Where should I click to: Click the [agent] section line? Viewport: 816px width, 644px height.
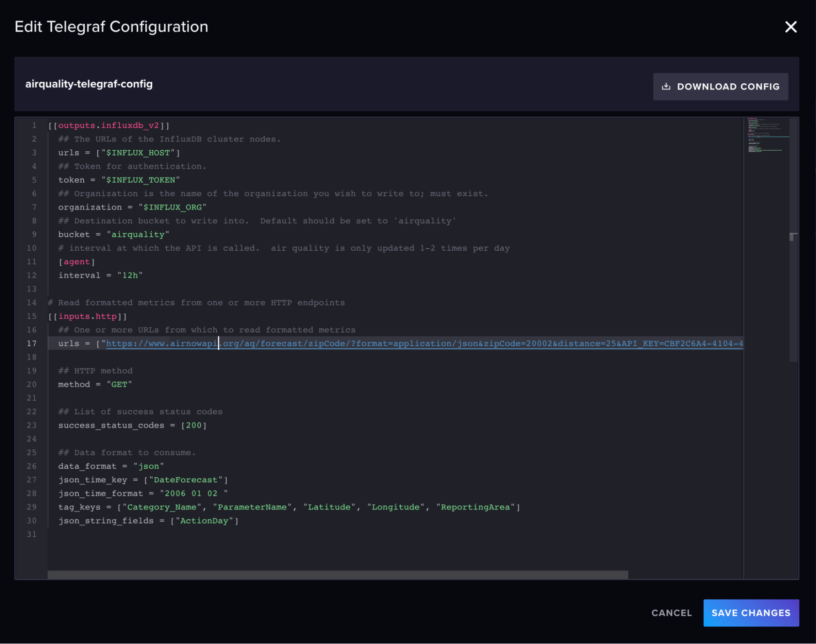tap(77, 262)
